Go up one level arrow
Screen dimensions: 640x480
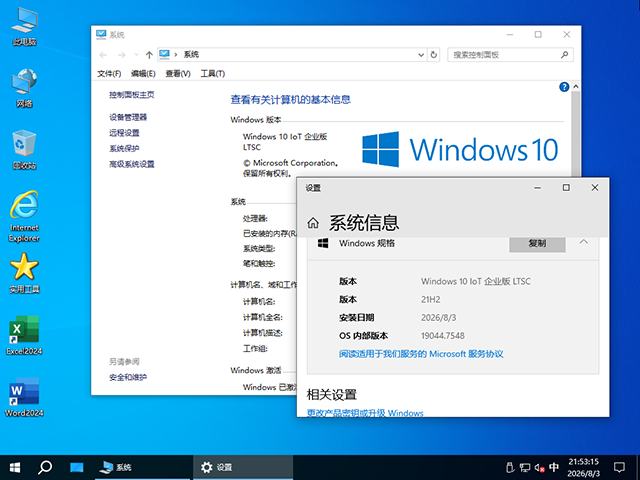click(x=149, y=55)
